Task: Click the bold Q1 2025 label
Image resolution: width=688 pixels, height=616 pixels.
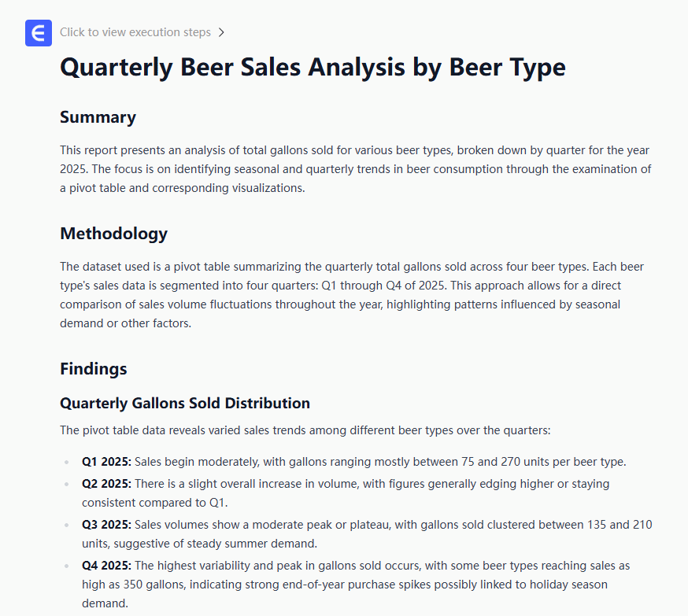Action: (106, 462)
